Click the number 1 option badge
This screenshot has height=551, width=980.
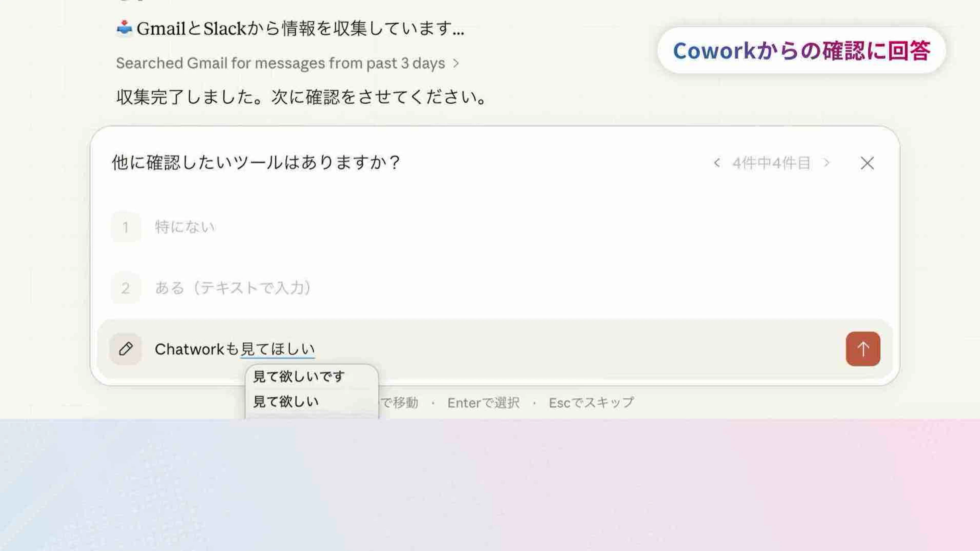point(126,227)
